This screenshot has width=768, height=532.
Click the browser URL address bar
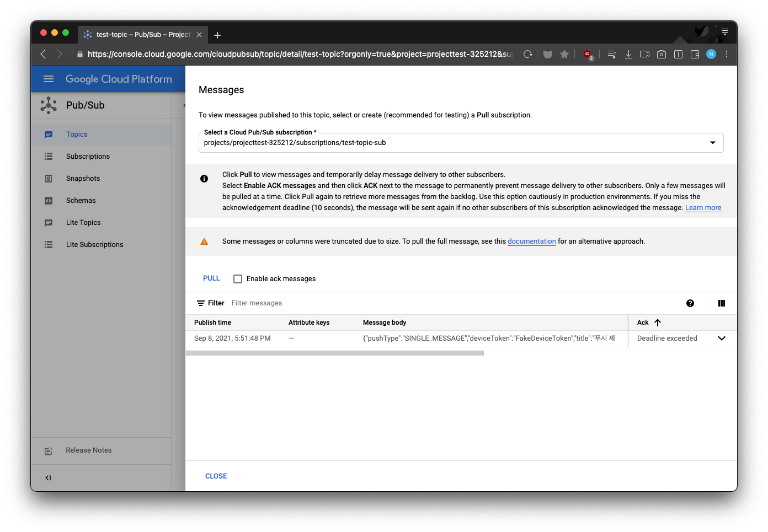(x=300, y=54)
